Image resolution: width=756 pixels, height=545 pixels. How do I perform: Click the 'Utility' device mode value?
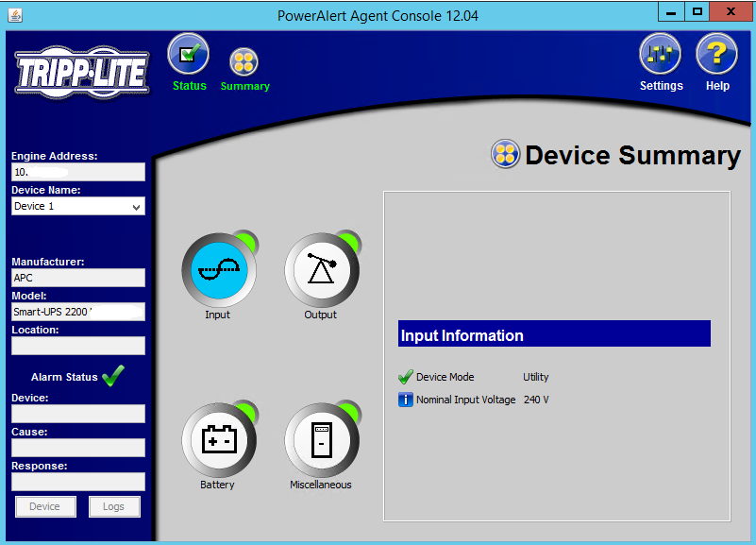[536, 377]
